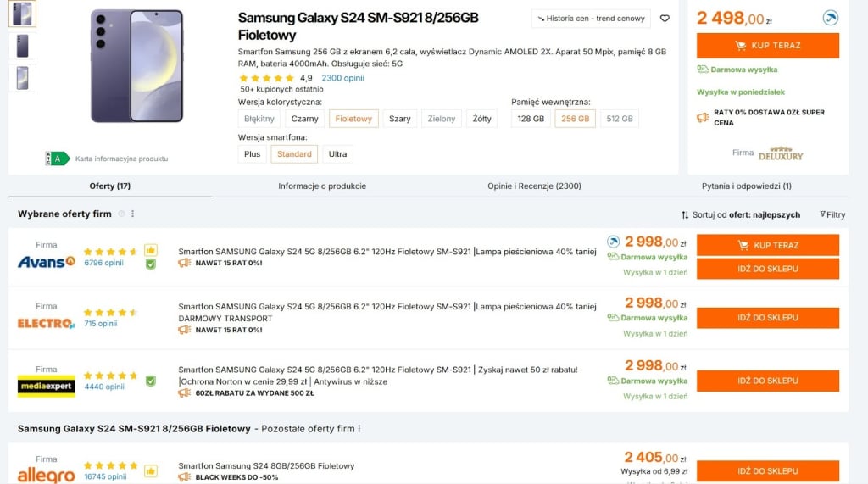868x484 pixels.
Task: Open the 2300 opinii reviews link
Action: [342, 78]
